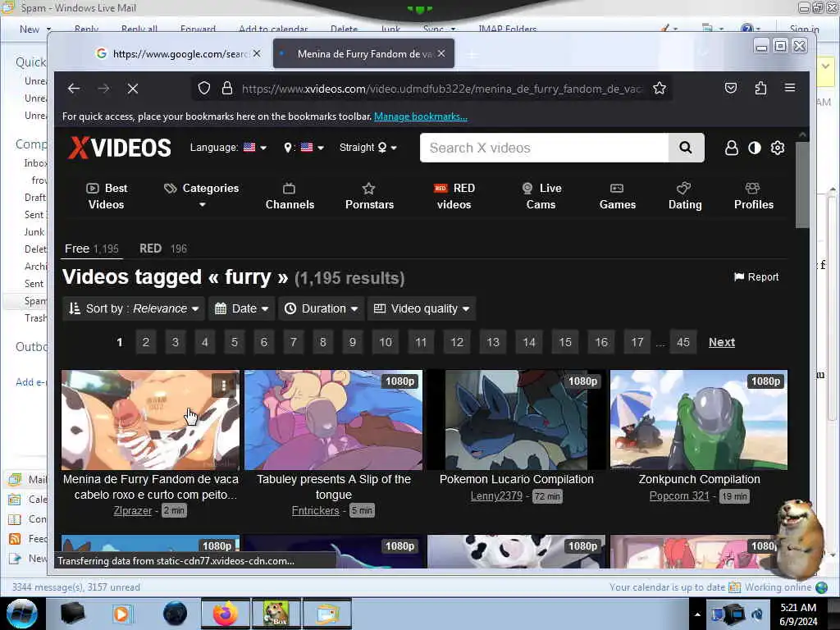Open the Extensions puzzle icon
Image resolution: width=840 pixels, height=630 pixels.
(x=760, y=88)
